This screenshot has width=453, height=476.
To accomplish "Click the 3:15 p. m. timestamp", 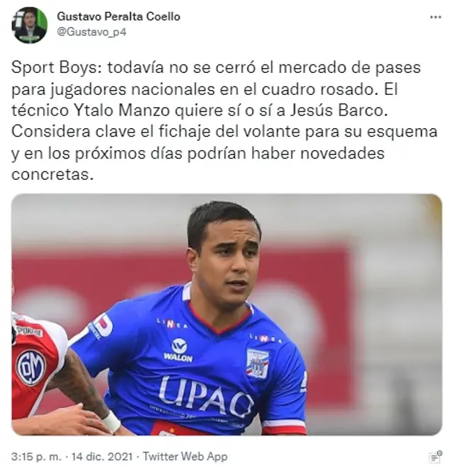I will 36,457.
